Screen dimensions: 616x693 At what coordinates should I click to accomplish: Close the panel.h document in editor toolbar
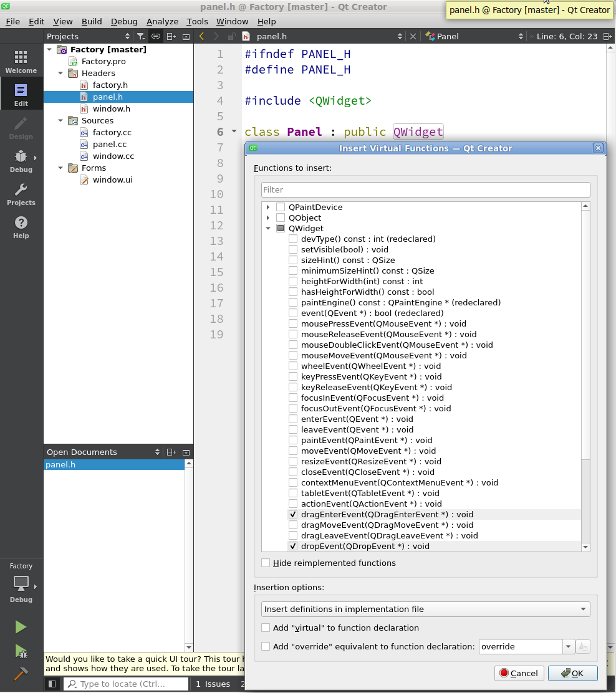413,36
